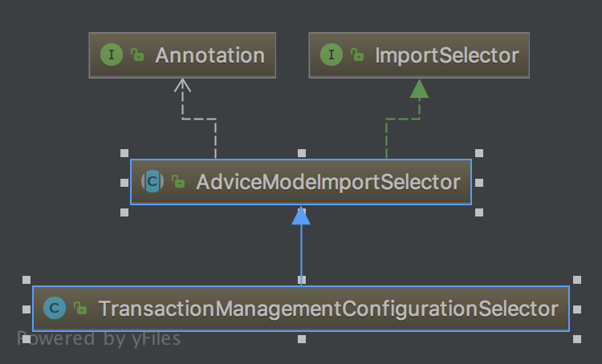Click top-right selection handle of AdviceModeImportSelector
Image resolution: width=602 pixels, height=364 pixels.
(479, 152)
